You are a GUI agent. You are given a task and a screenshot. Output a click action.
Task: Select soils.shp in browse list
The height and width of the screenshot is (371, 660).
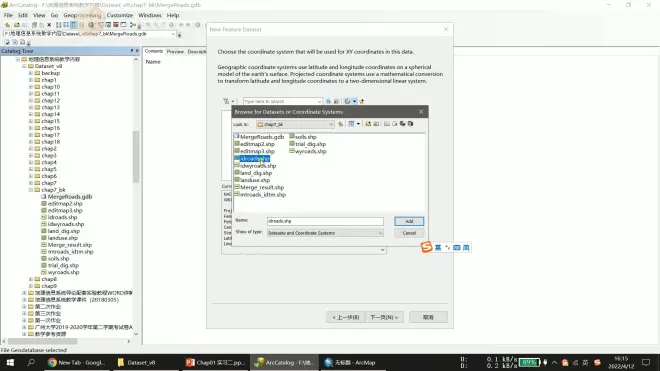(303, 137)
